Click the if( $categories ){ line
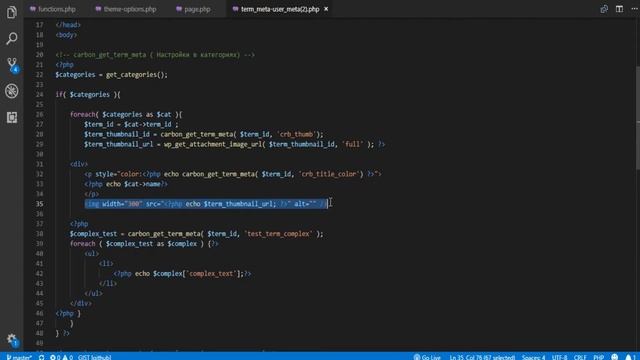 pos(88,95)
